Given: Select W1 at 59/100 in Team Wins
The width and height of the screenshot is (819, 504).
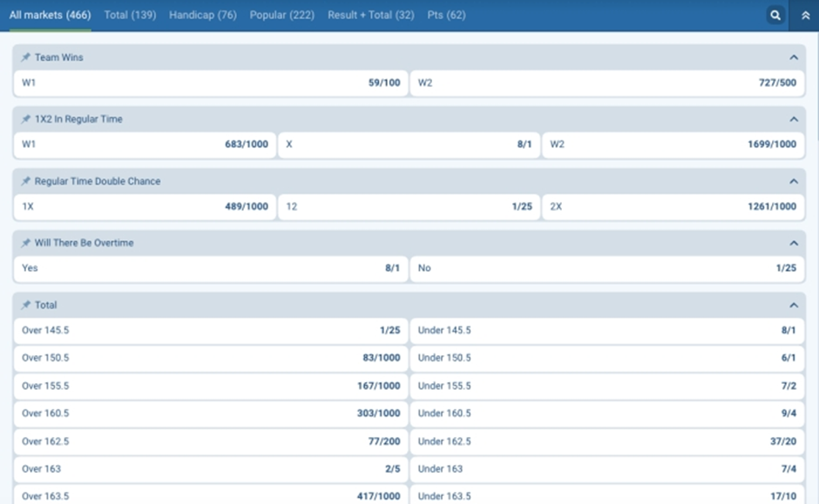Looking at the screenshot, I should coord(211,84).
